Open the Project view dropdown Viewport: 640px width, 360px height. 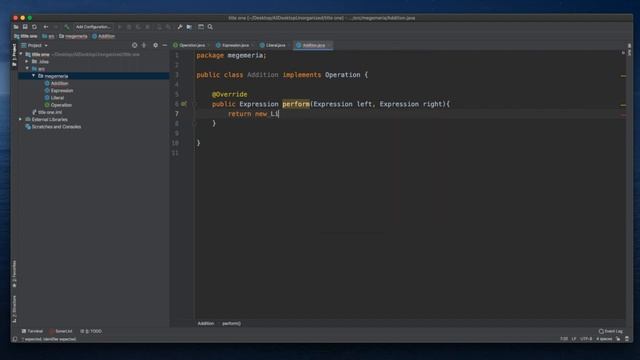[x=35, y=45]
